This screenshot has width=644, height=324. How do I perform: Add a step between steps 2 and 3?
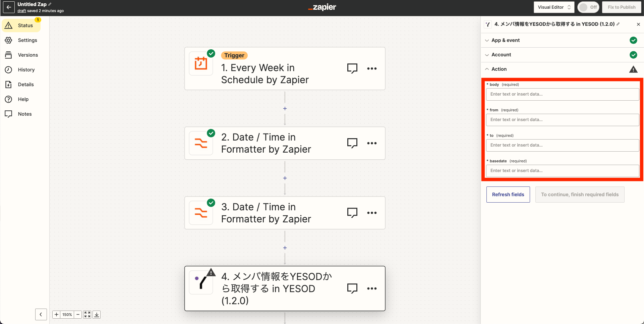(x=285, y=178)
